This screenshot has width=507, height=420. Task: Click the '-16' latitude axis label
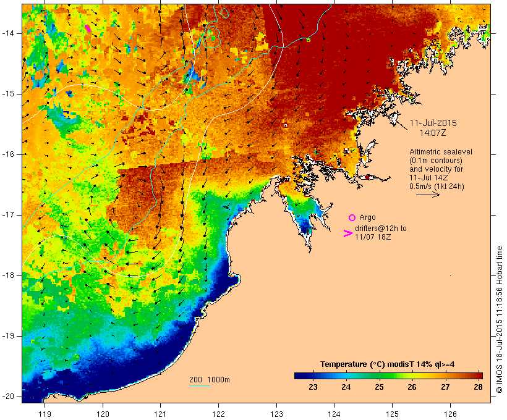pyautogui.click(x=7, y=154)
